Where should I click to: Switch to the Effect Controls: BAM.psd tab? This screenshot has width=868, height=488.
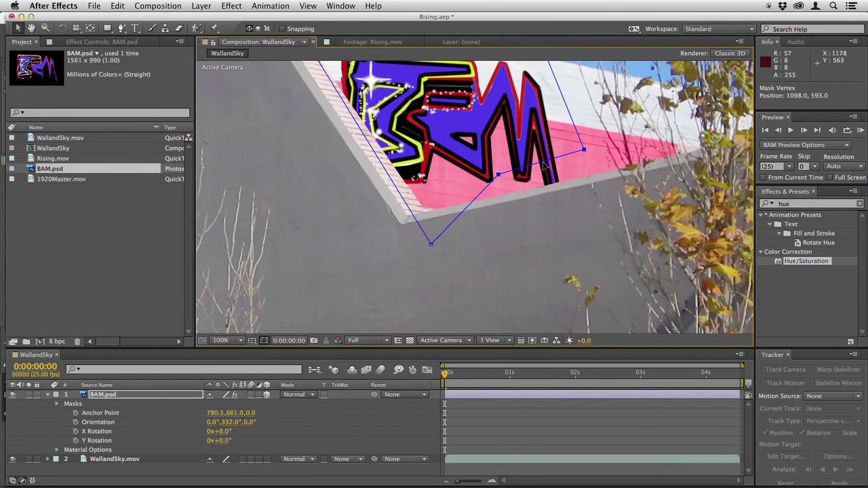tap(102, 42)
